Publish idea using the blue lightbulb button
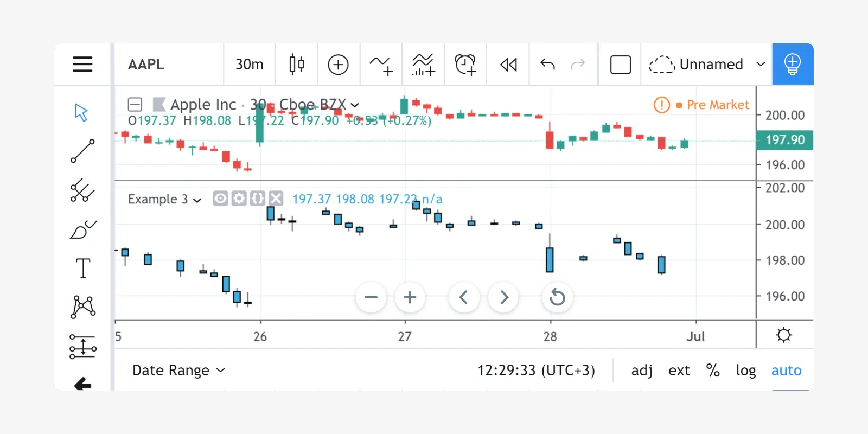 (x=793, y=64)
